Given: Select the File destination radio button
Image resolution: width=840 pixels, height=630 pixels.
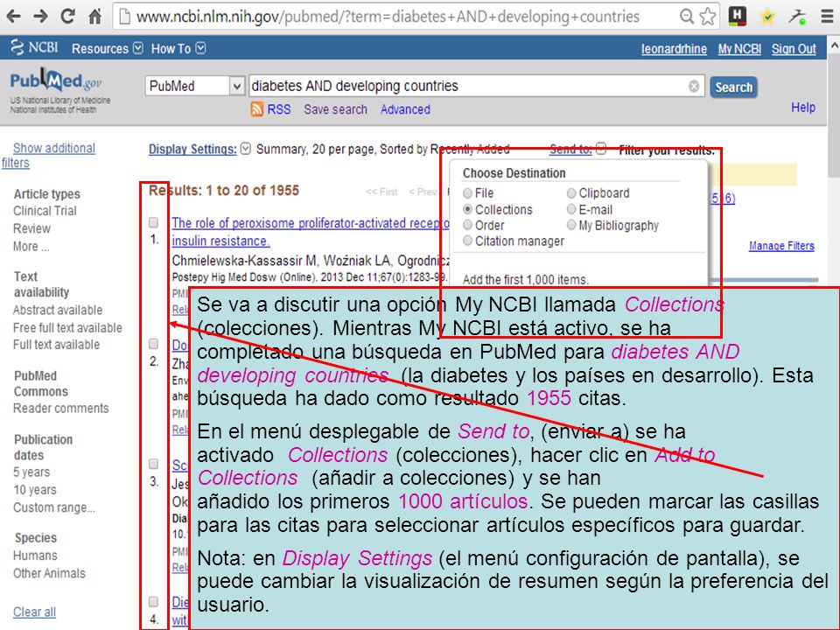Looking at the screenshot, I should (x=467, y=192).
